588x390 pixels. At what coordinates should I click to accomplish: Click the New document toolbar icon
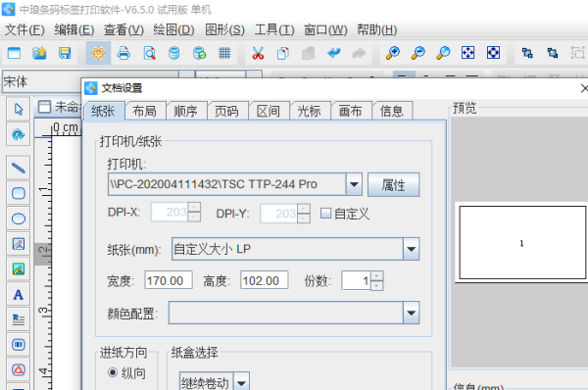point(14,53)
